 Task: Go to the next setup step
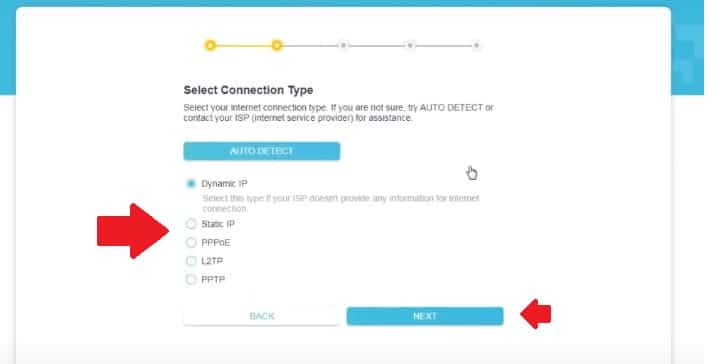click(425, 316)
